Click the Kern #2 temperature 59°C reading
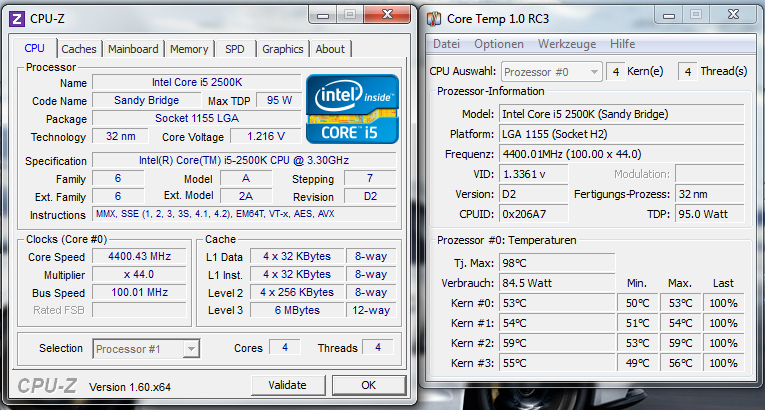Viewport: 765px width, 410px height. 557,343
